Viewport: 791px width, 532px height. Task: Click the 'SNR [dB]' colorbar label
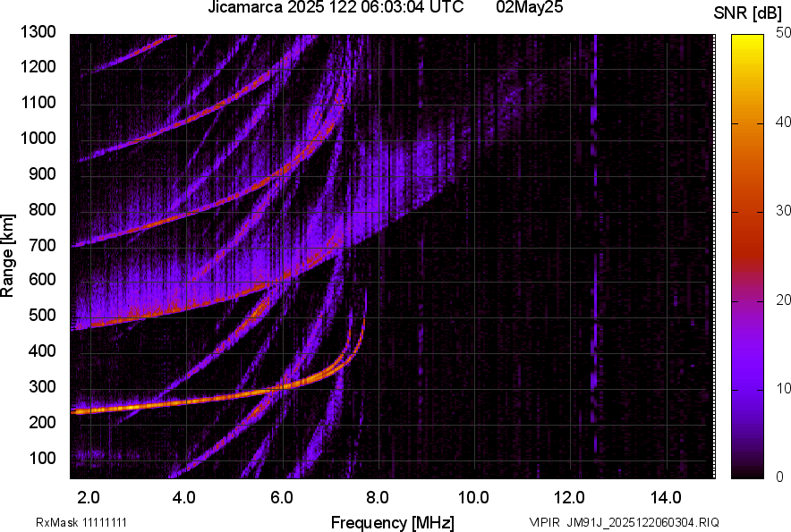pyautogui.click(x=748, y=13)
